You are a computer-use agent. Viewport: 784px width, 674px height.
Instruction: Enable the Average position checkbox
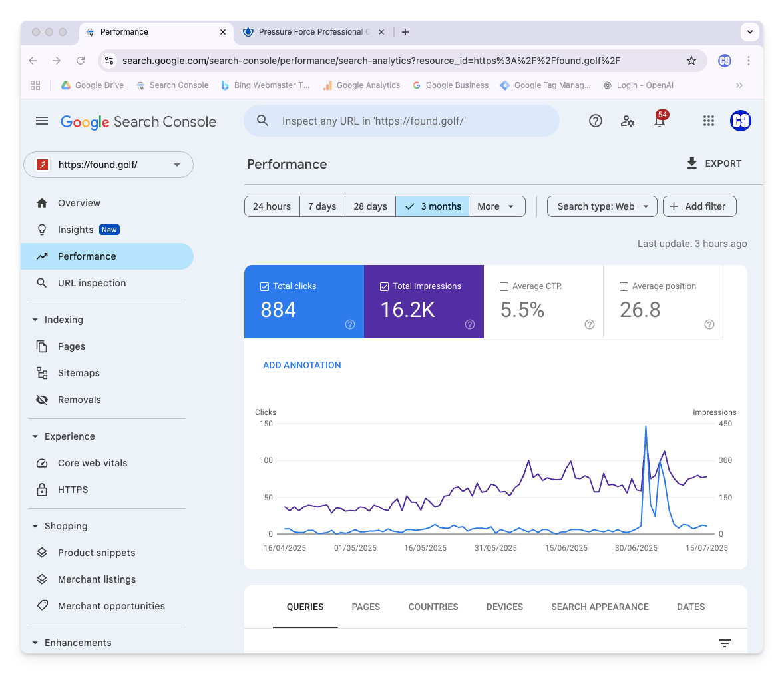click(624, 286)
